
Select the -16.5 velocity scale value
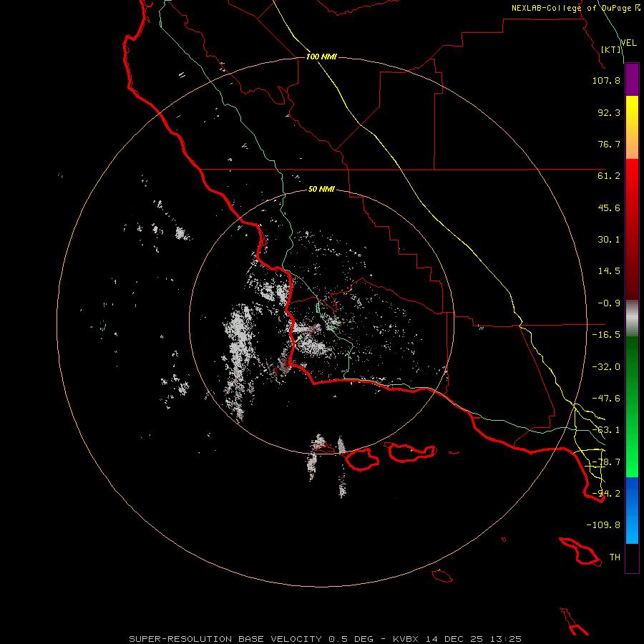coord(606,335)
